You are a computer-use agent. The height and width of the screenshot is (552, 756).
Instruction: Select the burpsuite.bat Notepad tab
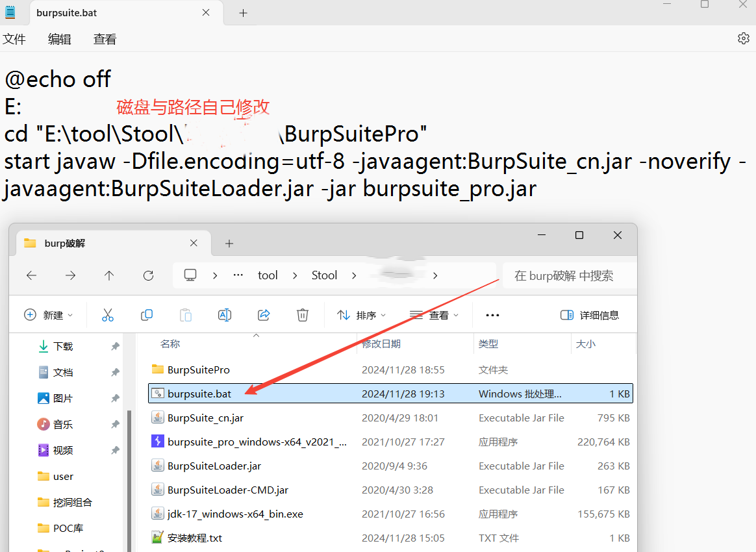coord(126,13)
